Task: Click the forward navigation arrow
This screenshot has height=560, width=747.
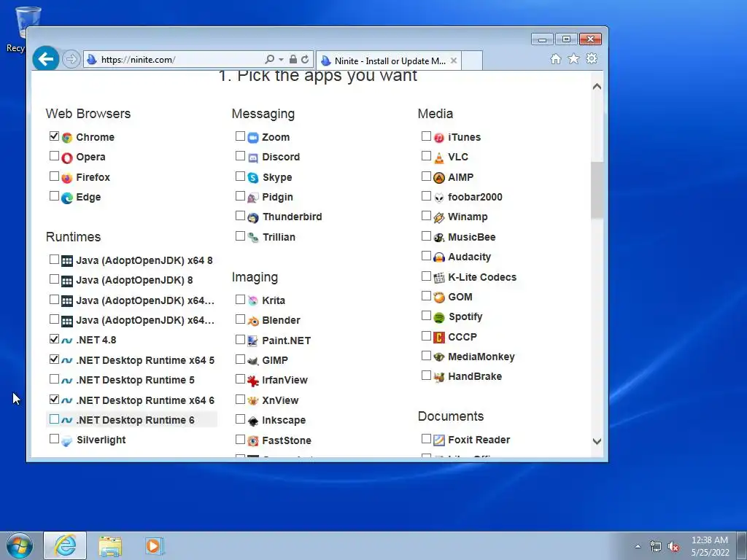Action: point(71,59)
